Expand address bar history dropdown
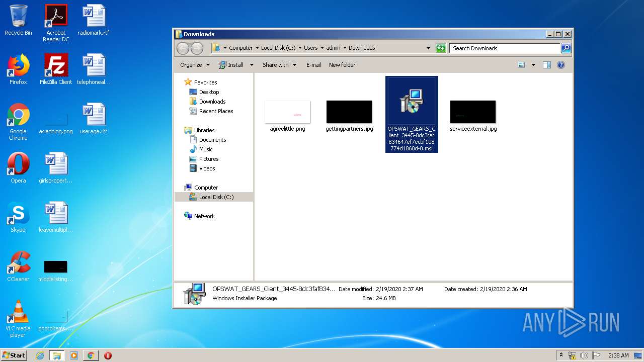The height and width of the screenshot is (362, 644). click(x=428, y=48)
